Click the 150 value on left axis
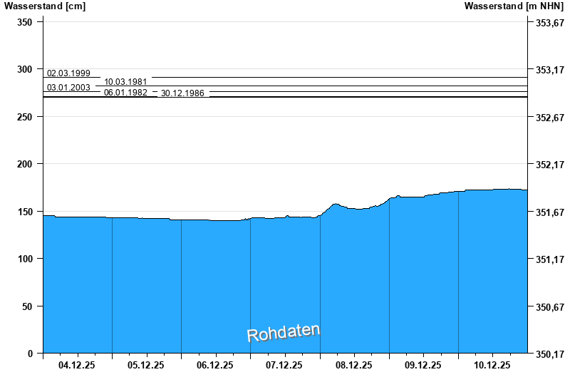Image resolution: width=570 pixels, height=392 pixels. point(25,212)
